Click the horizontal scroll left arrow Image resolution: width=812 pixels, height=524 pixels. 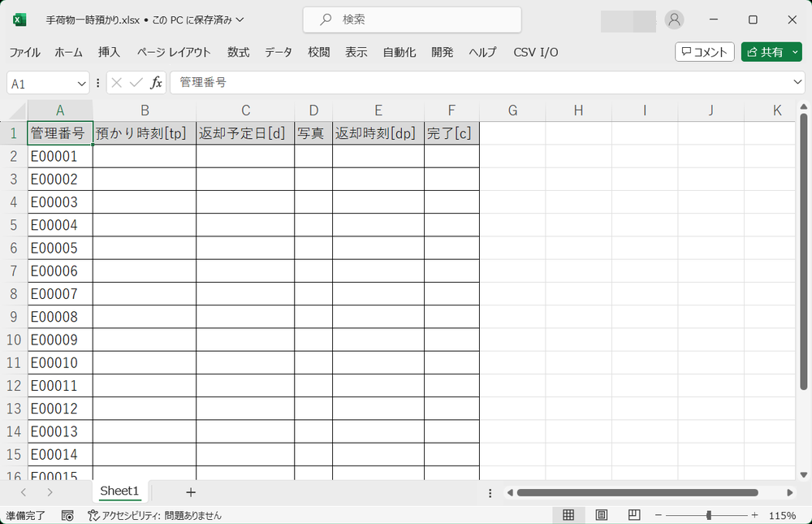point(510,492)
